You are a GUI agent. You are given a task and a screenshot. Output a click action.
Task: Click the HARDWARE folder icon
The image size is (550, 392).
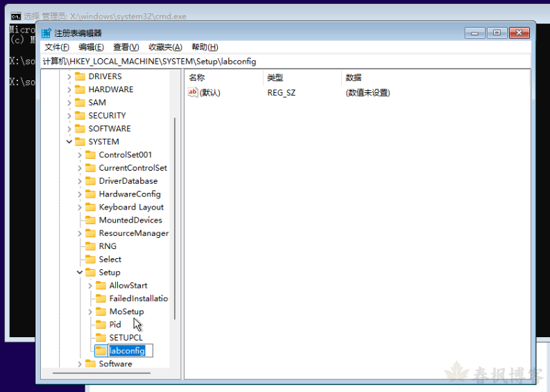80,89
